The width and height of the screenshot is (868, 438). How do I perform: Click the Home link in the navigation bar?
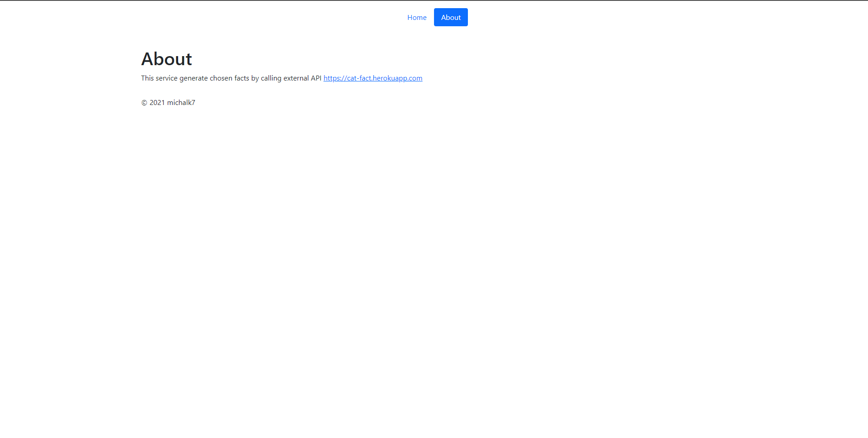[416, 17]
